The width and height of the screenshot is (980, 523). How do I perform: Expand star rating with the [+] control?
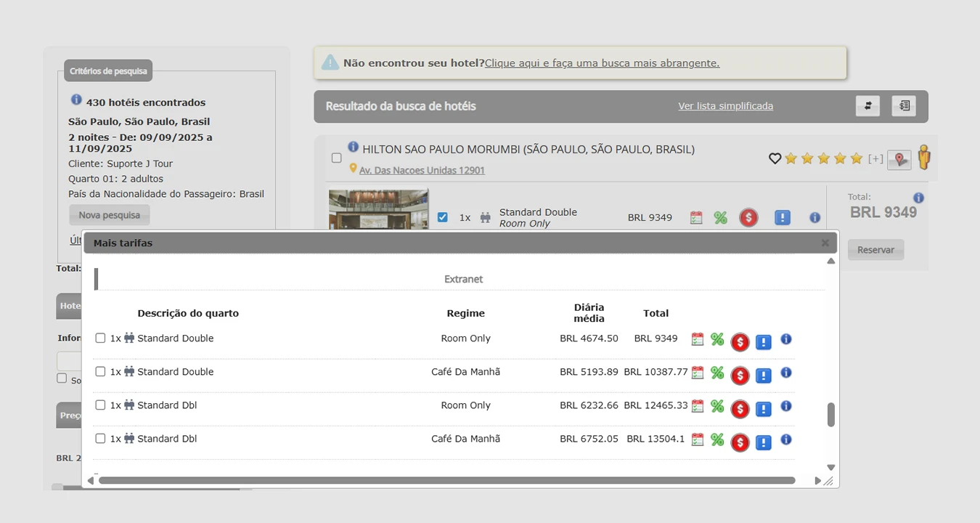[x=875, y=158]
